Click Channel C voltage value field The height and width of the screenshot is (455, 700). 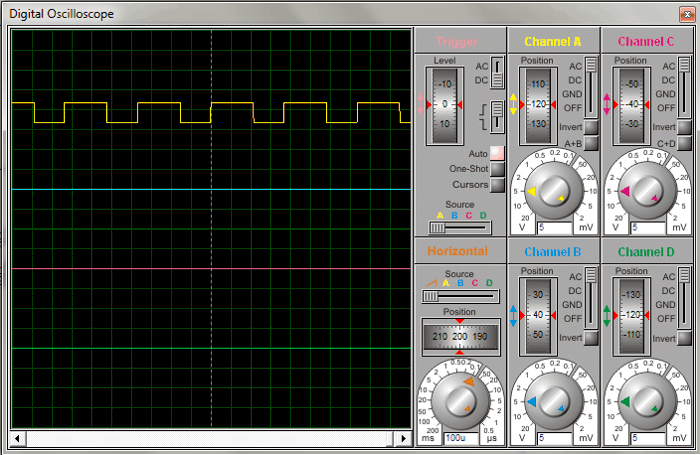pyautogui.click(x=648, y=228)
